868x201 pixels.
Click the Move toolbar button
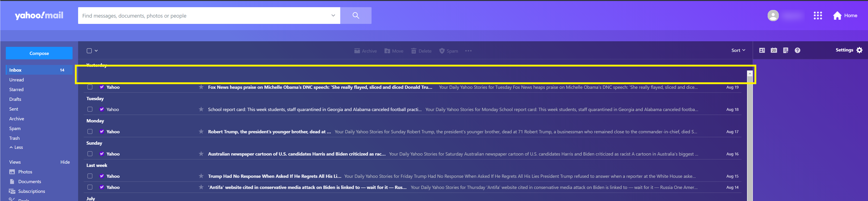click(394, 51)
